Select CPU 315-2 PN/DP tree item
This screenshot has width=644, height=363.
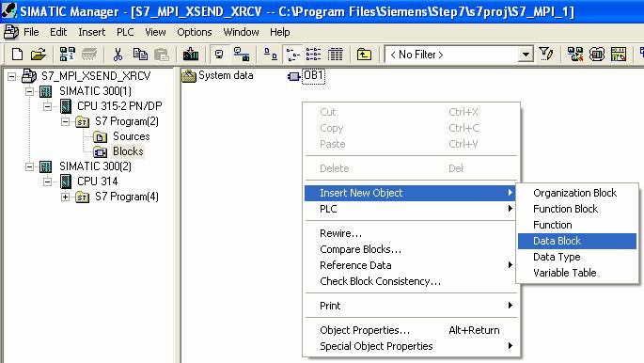[119, 106]
